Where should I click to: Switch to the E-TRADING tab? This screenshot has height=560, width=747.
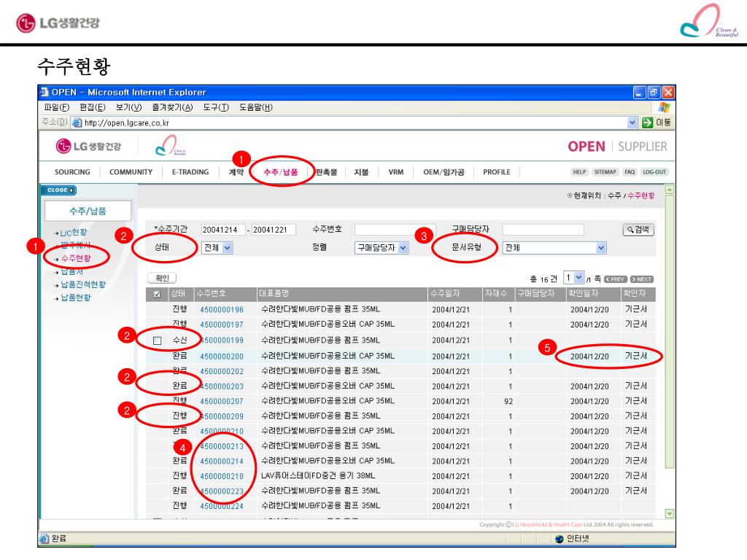190,172
